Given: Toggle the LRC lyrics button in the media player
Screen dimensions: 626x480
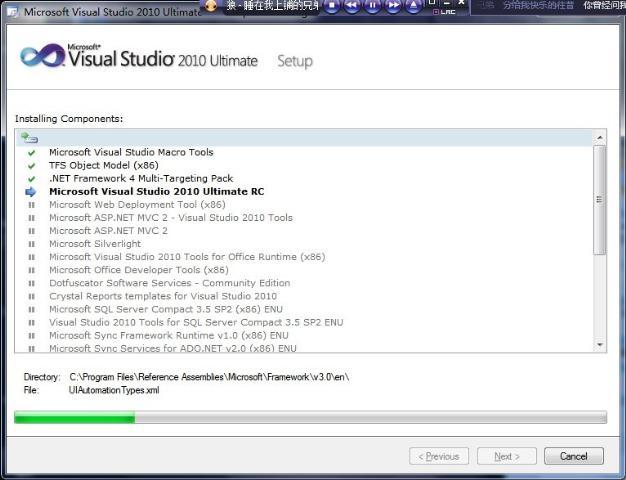Looking at the screenshot, I should pos(444,12).
